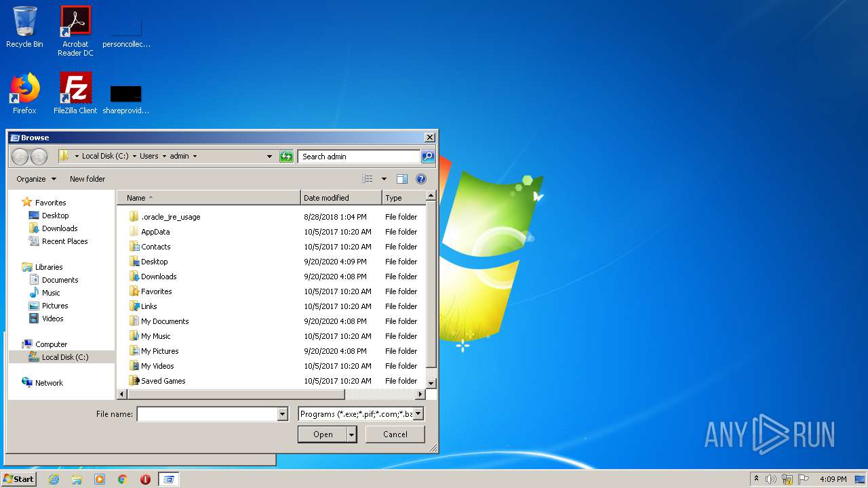Toggle the preview pane icon
The width and height of the screenshot is (868, 488).
402,179
